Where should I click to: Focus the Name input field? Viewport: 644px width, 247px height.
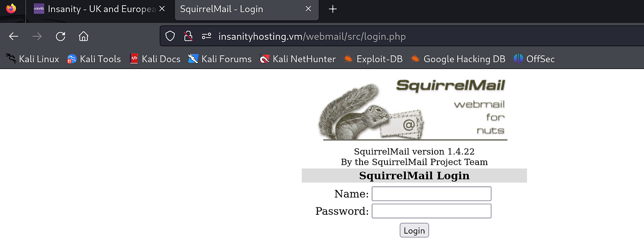click(431, 194)
